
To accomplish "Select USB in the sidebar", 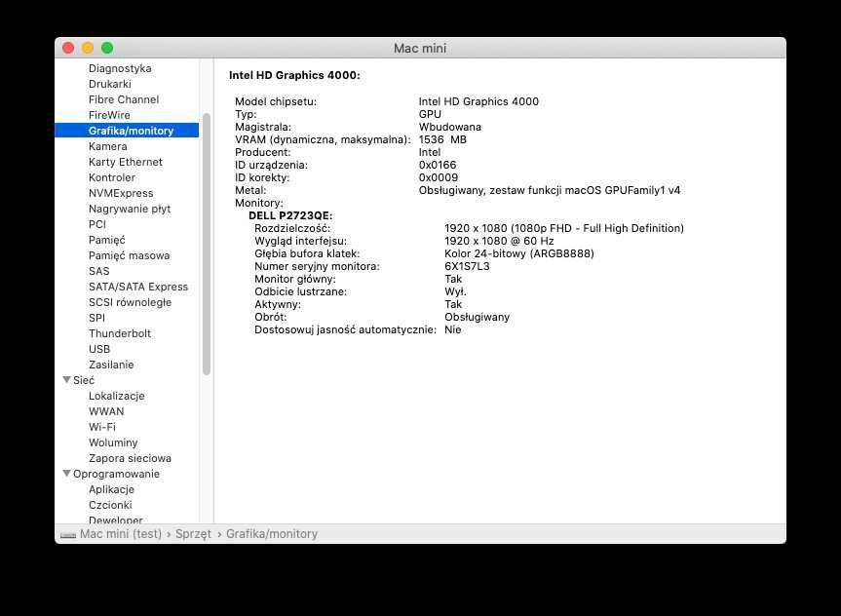I will click(99, 349).
